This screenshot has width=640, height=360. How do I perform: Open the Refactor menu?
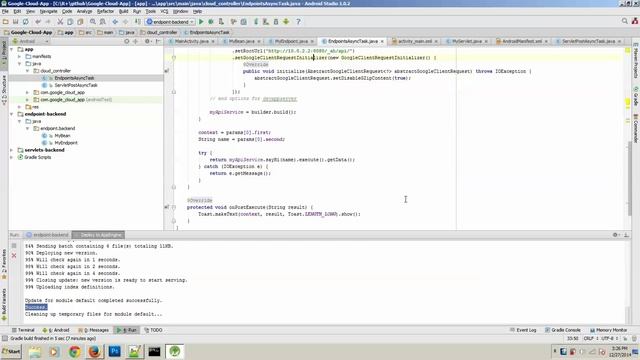click(105, 11)
